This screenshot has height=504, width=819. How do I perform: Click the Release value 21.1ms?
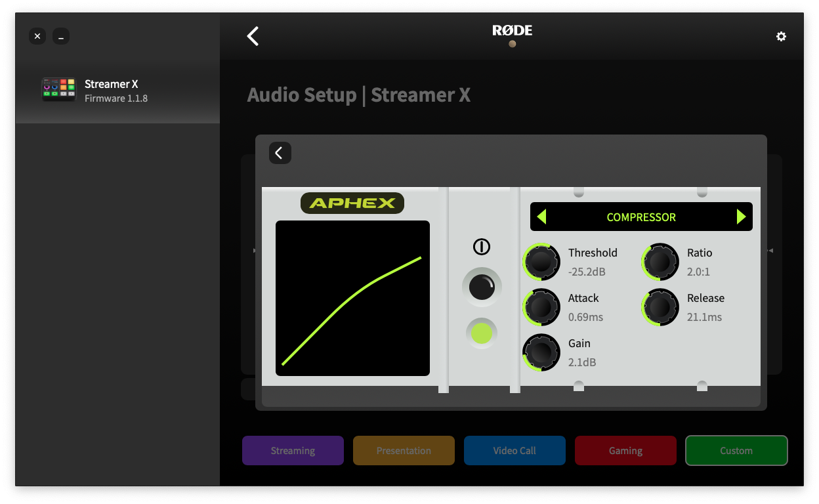[x=704, y=317]
